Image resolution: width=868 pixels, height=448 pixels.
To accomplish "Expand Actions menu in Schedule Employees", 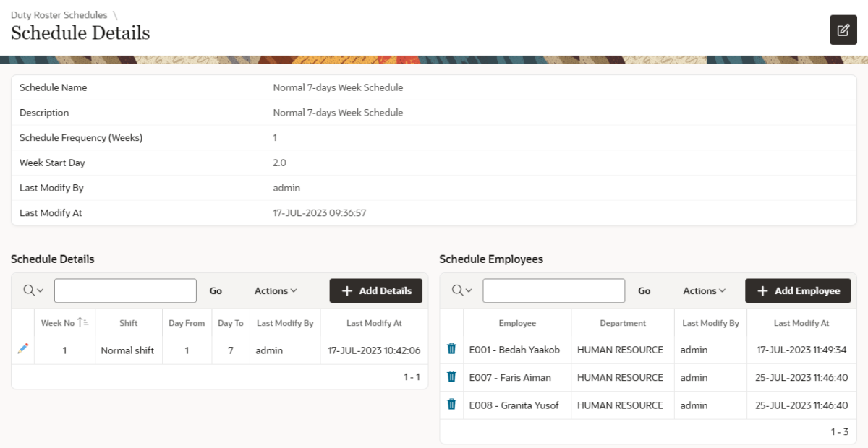I will pos(704,290).
